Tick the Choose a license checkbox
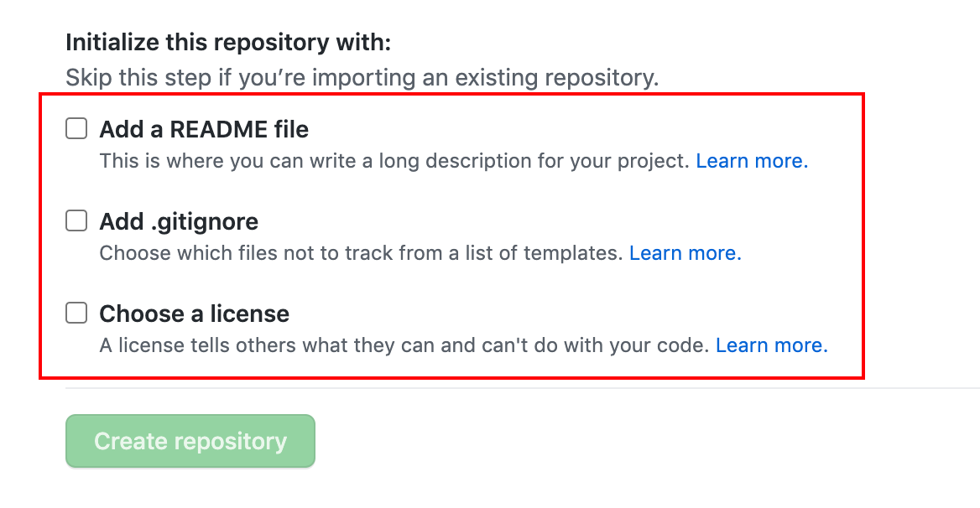Screen dimensions: 980x508 click(76, 314)
